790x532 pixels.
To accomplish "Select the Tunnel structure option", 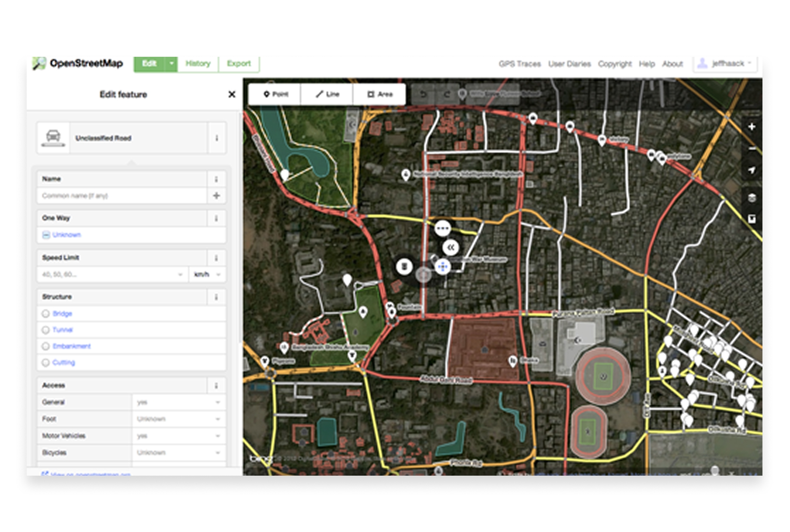I will coord(61,330).
